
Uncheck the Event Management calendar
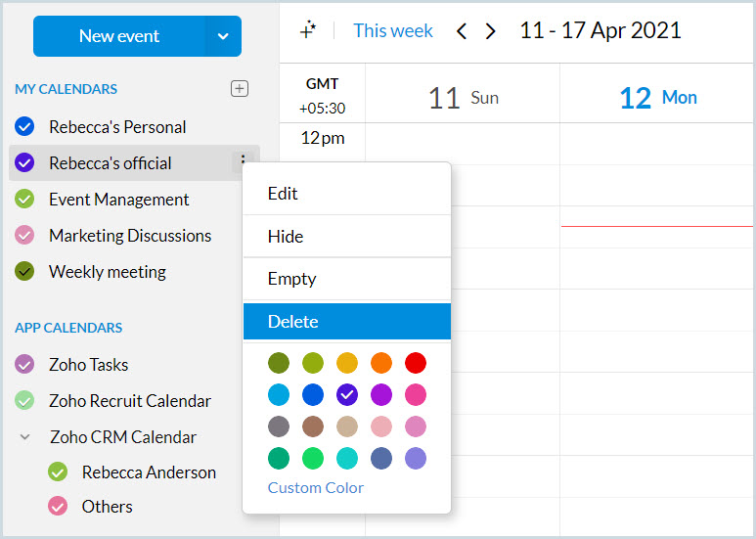tap(25, 200)
